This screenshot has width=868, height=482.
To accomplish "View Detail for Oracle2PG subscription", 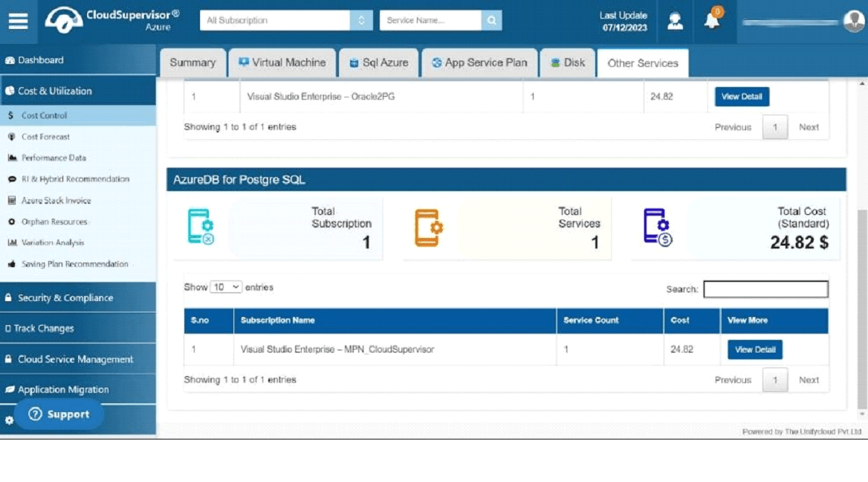I will click(742, 97).
